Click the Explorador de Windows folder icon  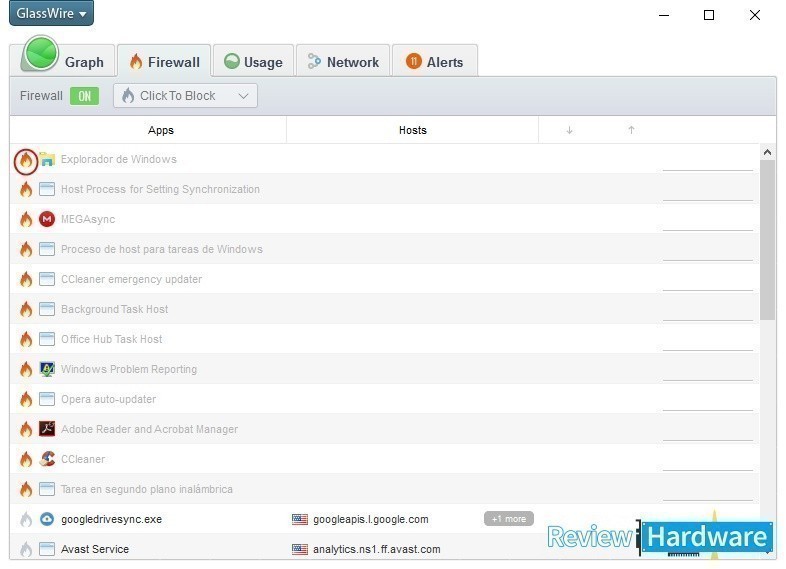tap(47, 159)
